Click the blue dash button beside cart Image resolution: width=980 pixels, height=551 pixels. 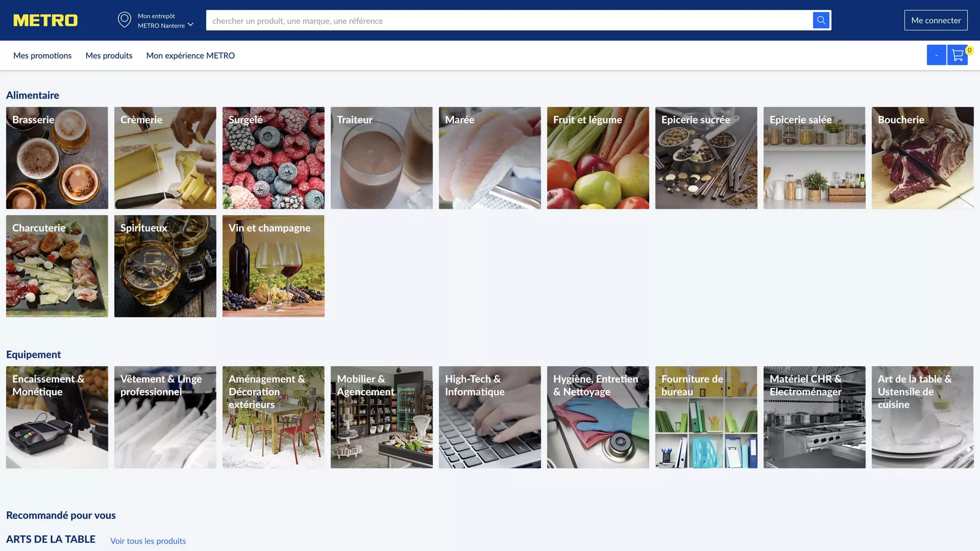936,55
